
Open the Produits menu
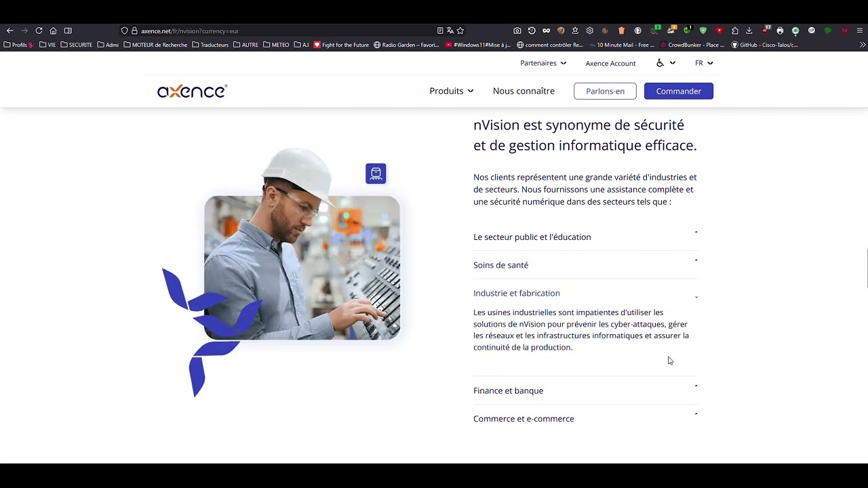click(452, 91)
